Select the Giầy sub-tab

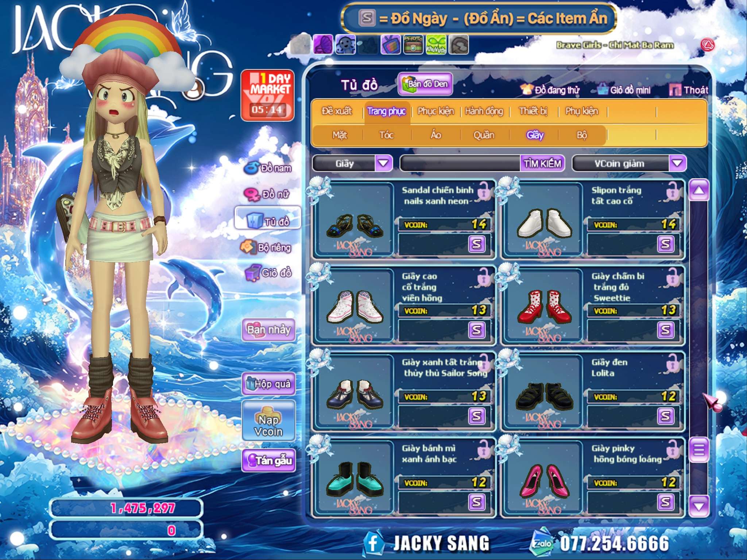tap(535, 135)
